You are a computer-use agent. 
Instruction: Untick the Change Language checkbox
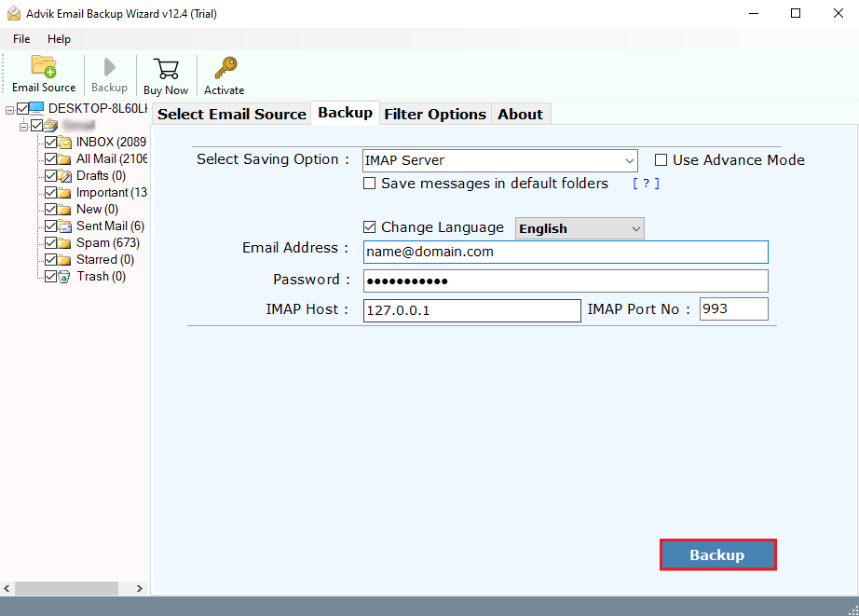370,226
